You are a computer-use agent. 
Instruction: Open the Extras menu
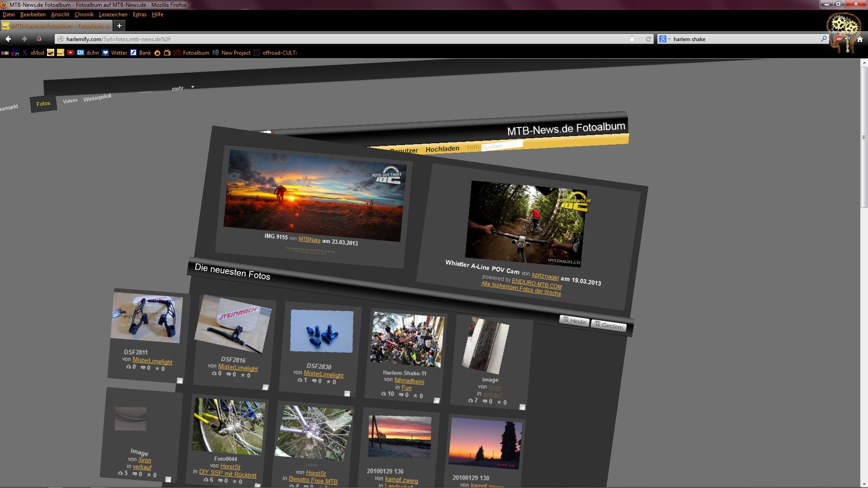[x=139, y=14]
